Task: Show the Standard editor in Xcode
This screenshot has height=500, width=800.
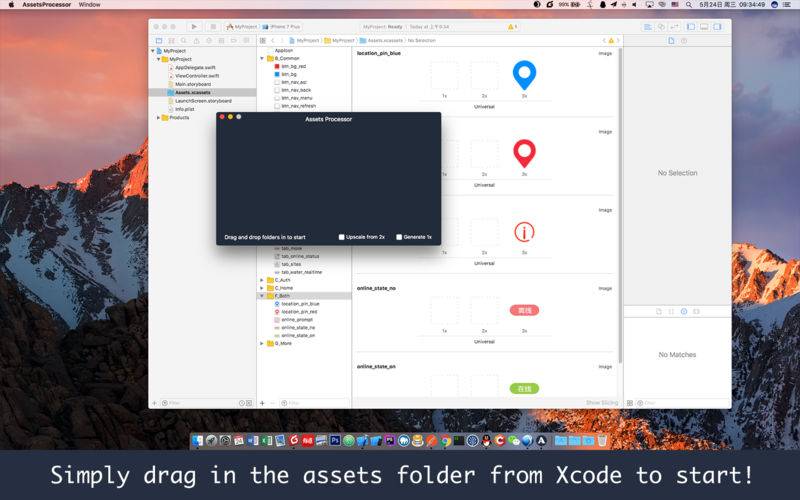Action: point(647,27)
